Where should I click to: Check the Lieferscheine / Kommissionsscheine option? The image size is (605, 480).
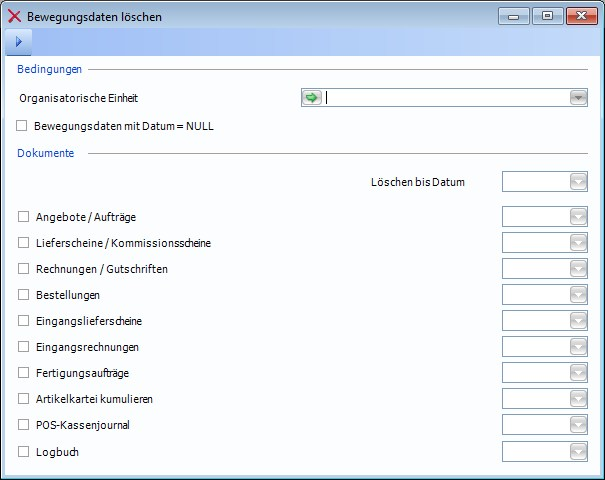23,243
